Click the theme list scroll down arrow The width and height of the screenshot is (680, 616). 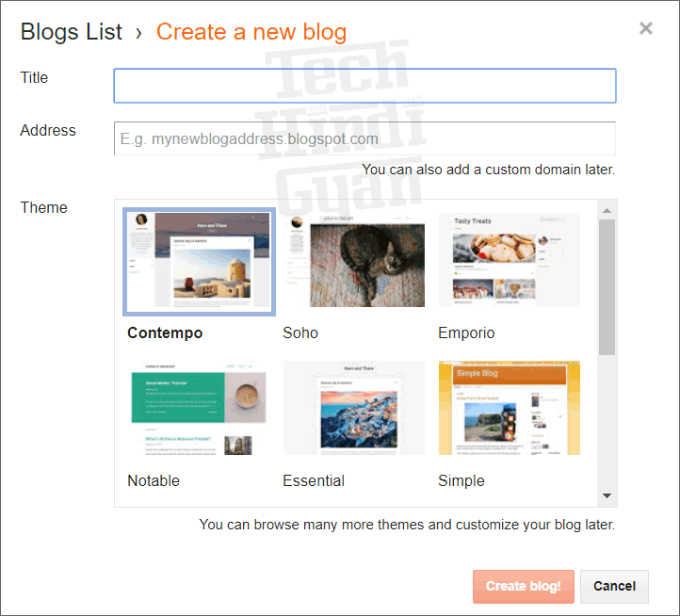607,495
